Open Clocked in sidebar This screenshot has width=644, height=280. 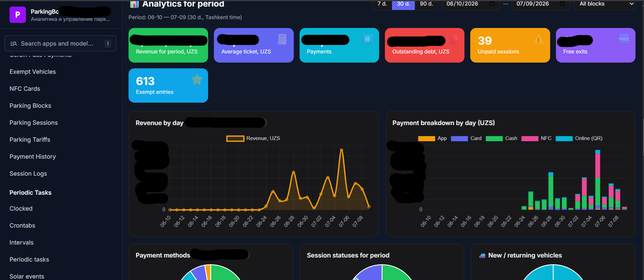pos(21,209)
